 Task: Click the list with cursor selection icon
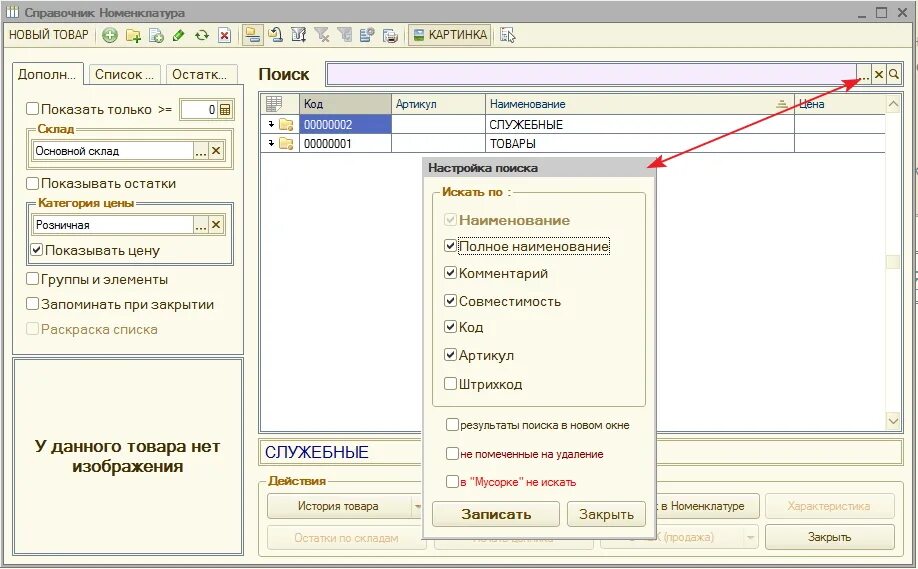point(508,35)
